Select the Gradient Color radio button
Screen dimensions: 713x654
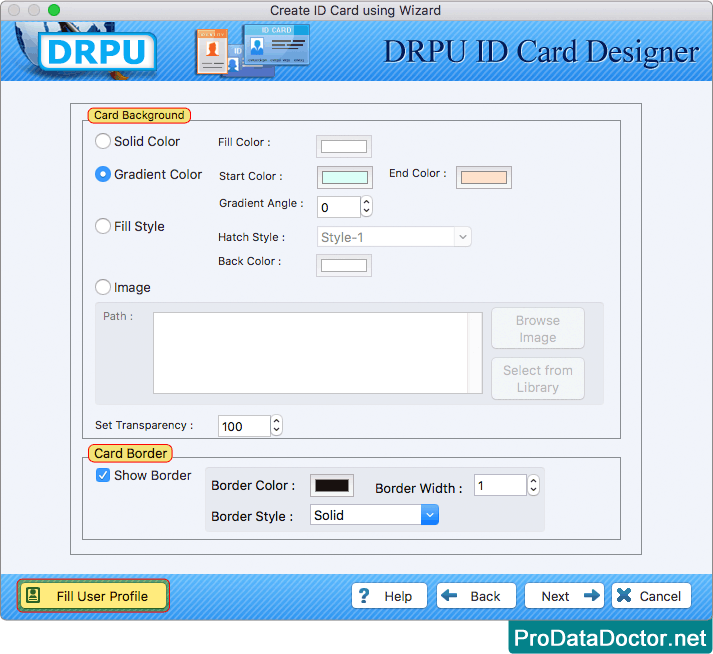(103, 174)
